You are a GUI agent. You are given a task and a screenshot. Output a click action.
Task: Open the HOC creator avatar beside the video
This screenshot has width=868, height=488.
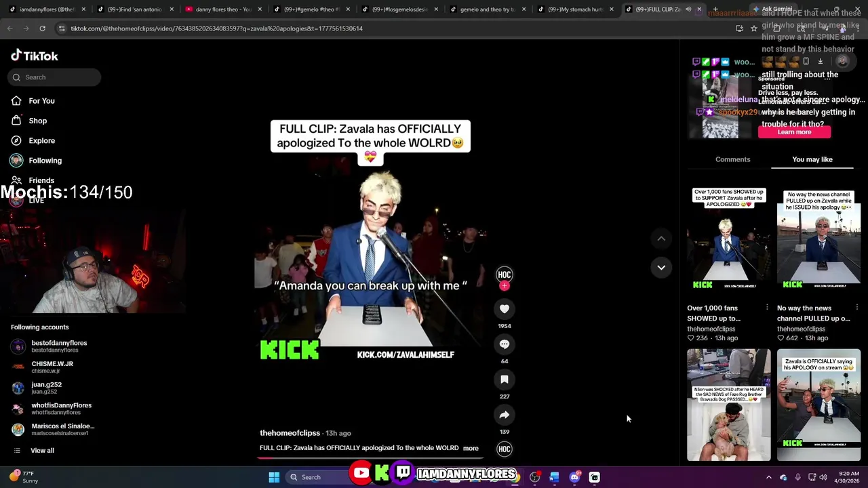click(x=505, y=274)
